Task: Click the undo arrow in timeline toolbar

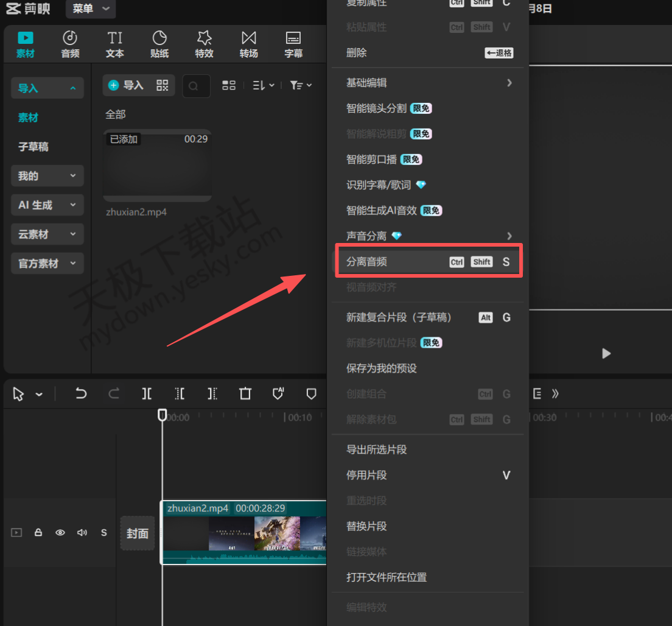Action: point(81,394)
